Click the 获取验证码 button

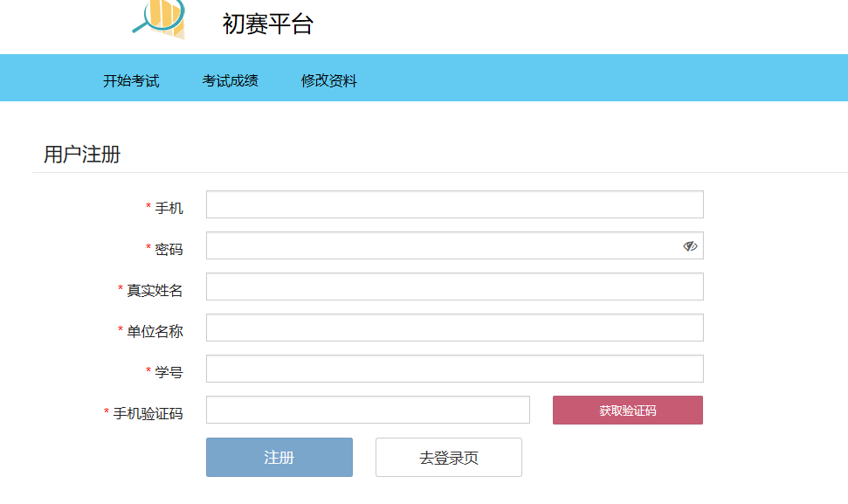(628, 410)
